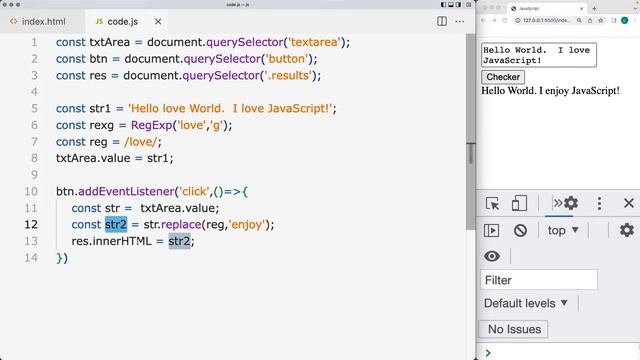Click the share icon in address bar

point(590,20)
